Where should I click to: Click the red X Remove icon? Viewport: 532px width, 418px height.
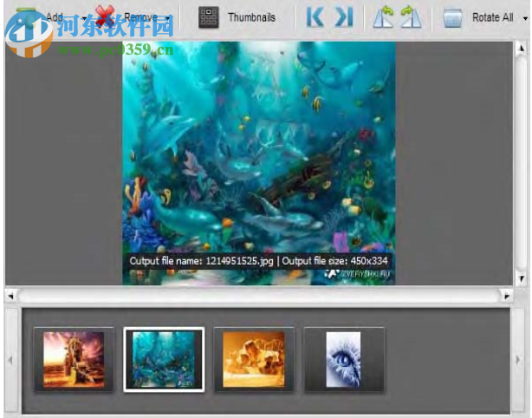tap(105, 16)
